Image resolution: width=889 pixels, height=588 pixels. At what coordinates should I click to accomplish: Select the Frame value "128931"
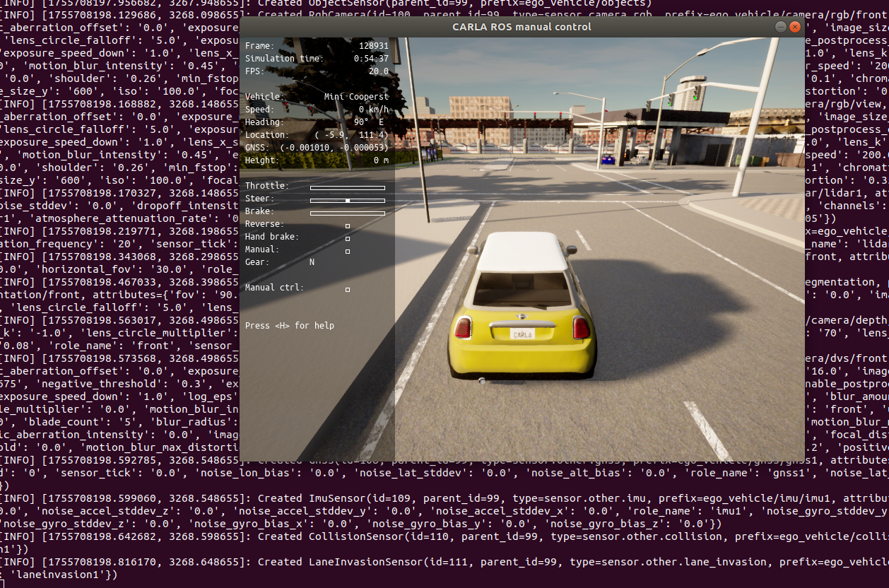[x=374, y=46]
